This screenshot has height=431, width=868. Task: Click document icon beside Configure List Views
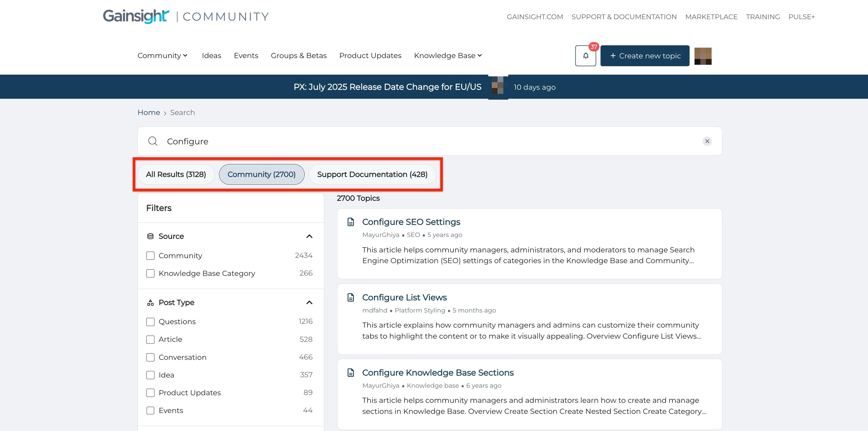[x=350, y=297]
